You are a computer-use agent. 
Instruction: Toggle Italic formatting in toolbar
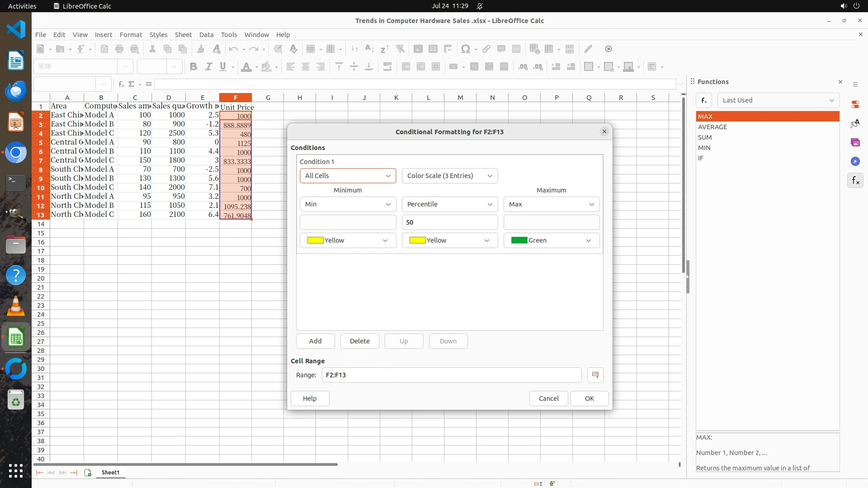(x=208, y=67)
